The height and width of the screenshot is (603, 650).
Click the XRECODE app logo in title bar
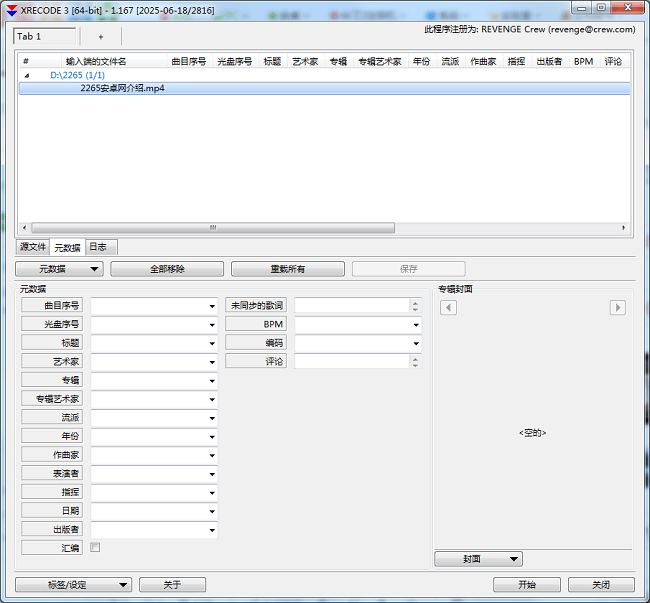pyautogui.click(x=11, y=8)
